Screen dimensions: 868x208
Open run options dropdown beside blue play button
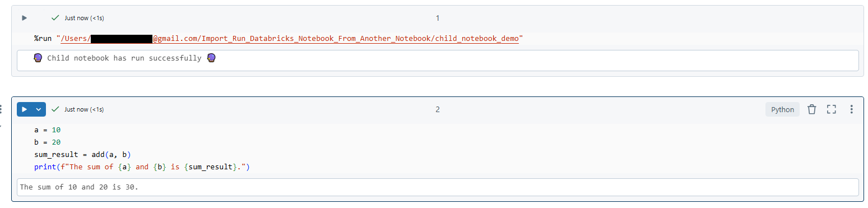point(39,109)
